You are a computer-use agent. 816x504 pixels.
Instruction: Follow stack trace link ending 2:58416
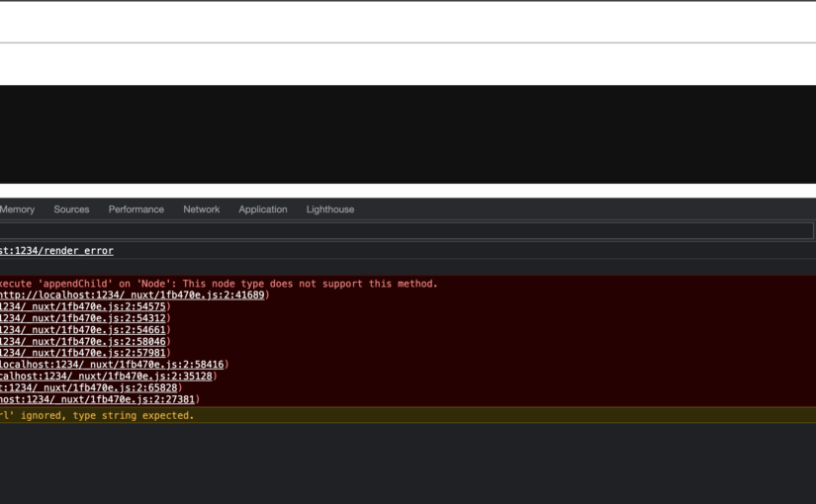(x=112, y=365)
